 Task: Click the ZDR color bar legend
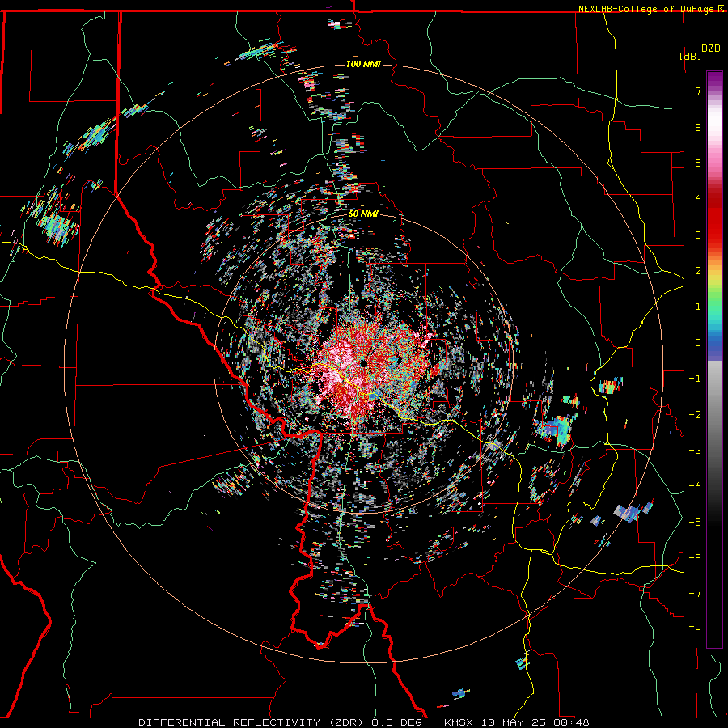tap(714, 359)
